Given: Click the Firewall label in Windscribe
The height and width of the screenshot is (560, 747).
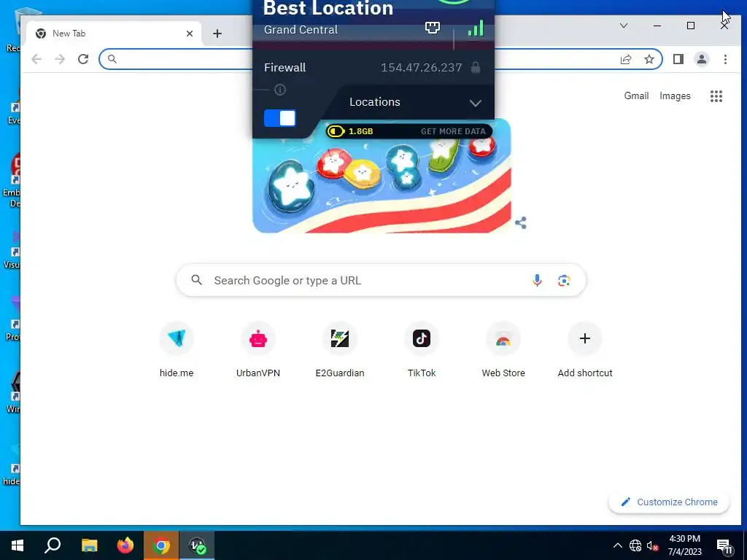Looking at the screenshot, I should pos(285,67).
